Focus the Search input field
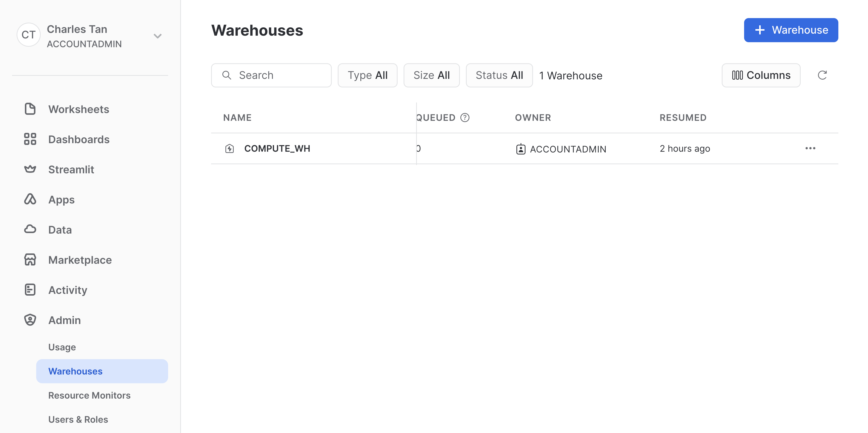The width and height of the screenshot is (868, 433). point(271,75)
